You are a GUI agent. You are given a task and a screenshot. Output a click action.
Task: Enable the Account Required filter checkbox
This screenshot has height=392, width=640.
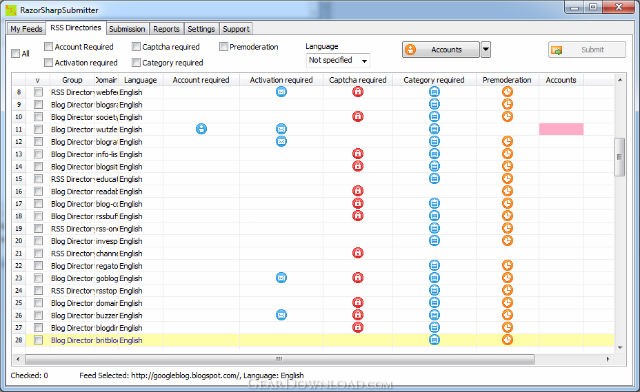(x=48, y=47)
